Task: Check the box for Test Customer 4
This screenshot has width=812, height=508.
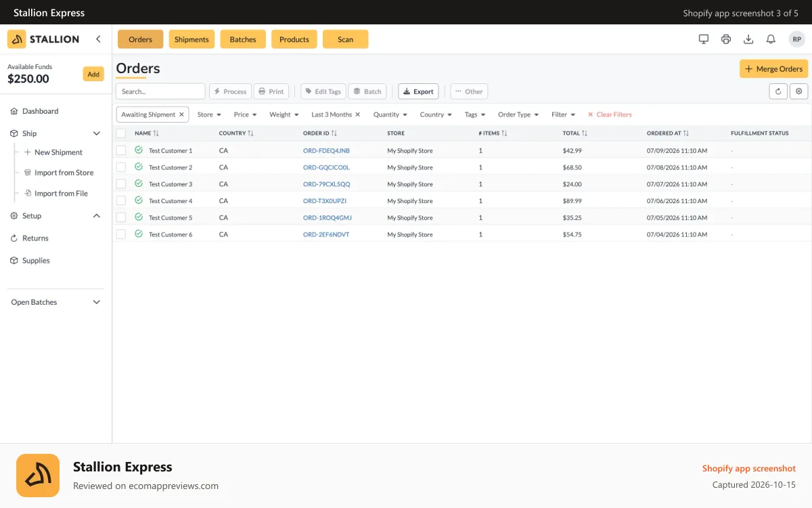Action: [x=121, y=200]
